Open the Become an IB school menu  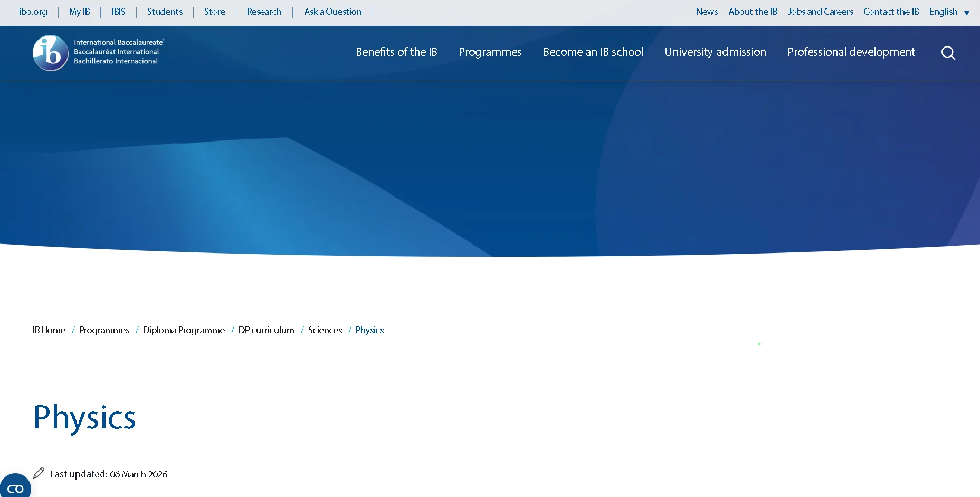pos(593,52)
